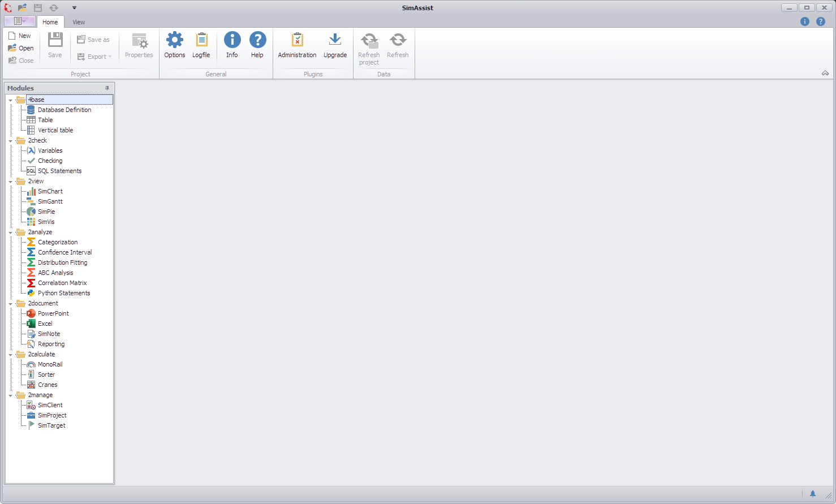Select SimTarget in the module tree
This screenshot has height=504, width=836.
tap(51, 425)
